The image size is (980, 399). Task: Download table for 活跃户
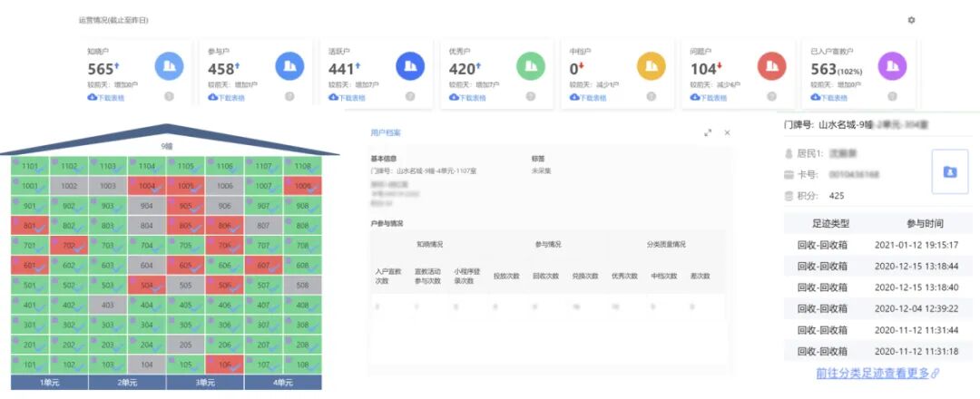347,97
